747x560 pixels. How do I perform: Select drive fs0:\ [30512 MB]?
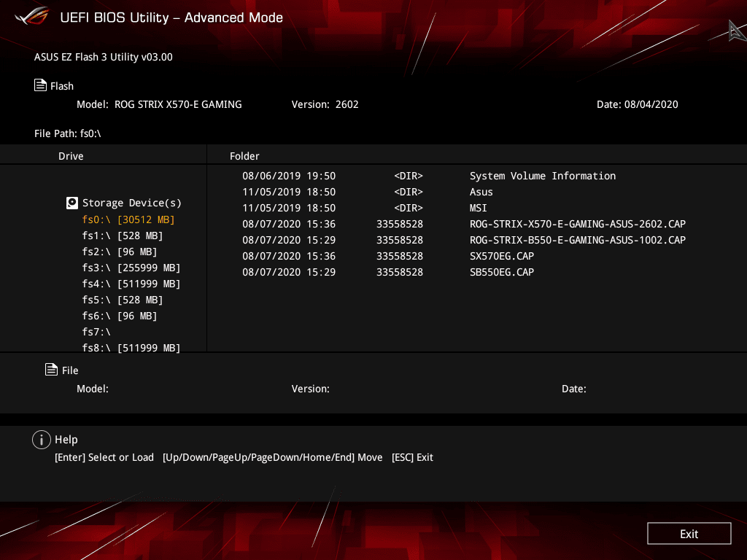click(x=128, y=219)
